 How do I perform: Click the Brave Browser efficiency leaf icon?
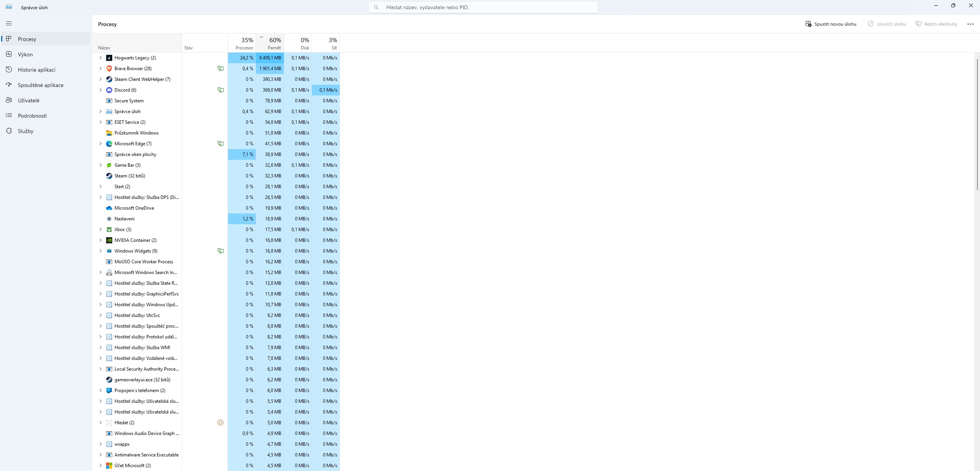(221, 69)
